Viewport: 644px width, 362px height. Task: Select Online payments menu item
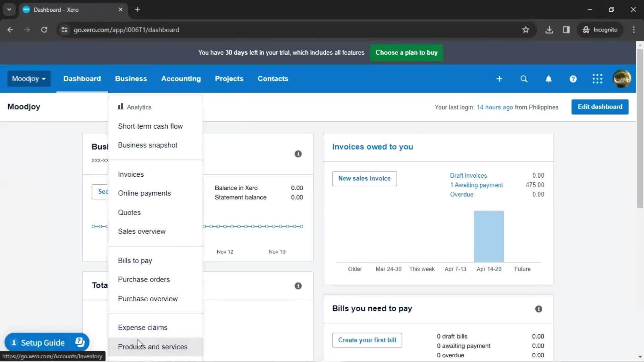click(x=155, y=193)
